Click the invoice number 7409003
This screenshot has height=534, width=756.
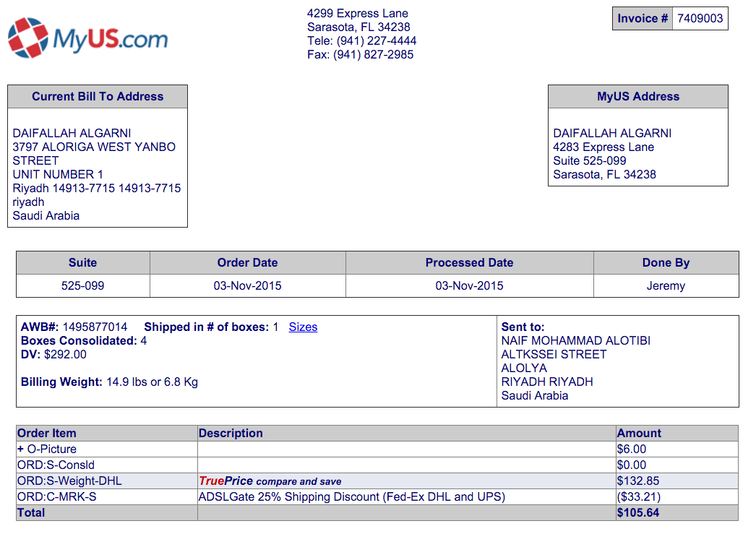tap(700, 19)
